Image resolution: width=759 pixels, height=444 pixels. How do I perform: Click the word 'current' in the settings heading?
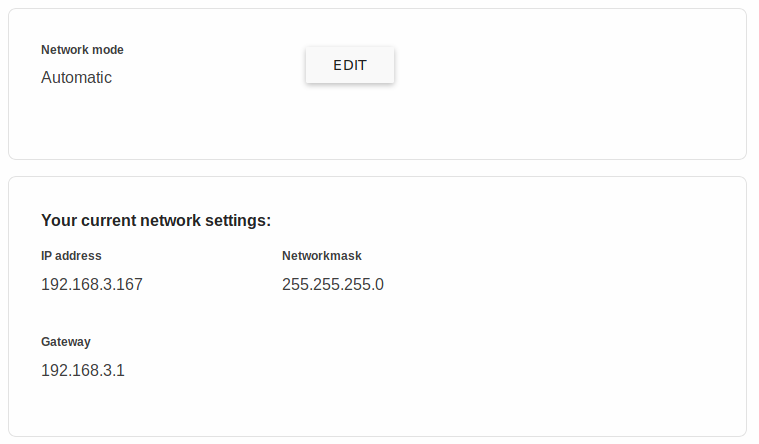[108, 220]
